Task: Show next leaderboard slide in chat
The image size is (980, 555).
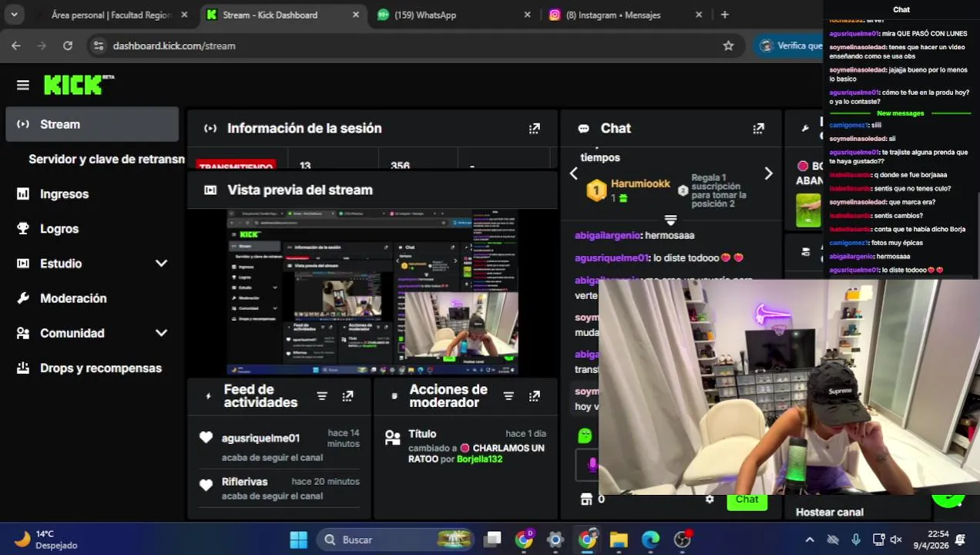Action: [x=768, y=174]
